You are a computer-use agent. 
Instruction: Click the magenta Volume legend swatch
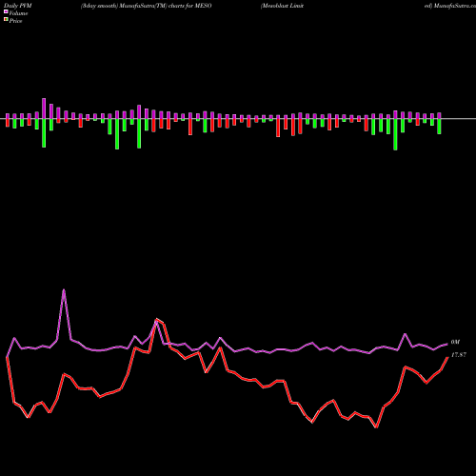(6, 12)
